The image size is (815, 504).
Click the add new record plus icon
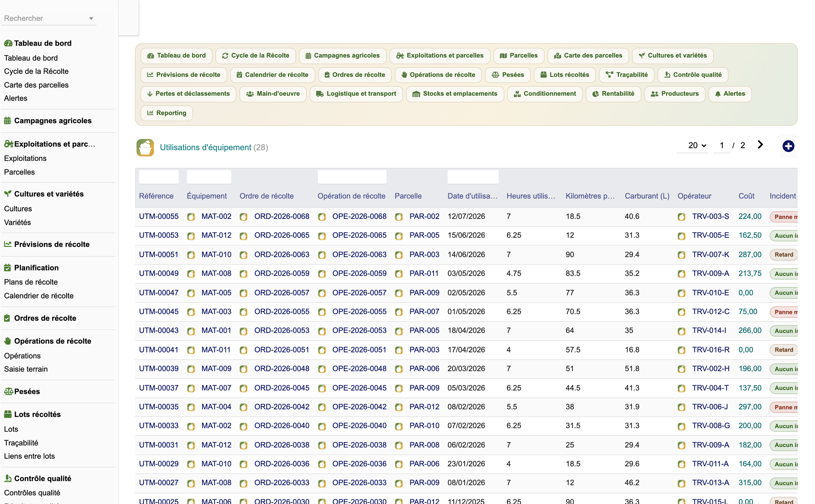click(788, 146)
